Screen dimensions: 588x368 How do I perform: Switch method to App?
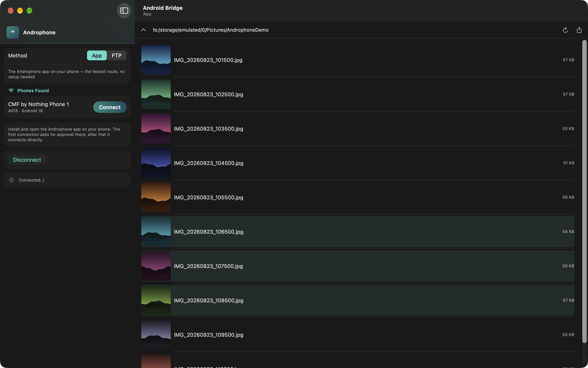tap(97, 55)
